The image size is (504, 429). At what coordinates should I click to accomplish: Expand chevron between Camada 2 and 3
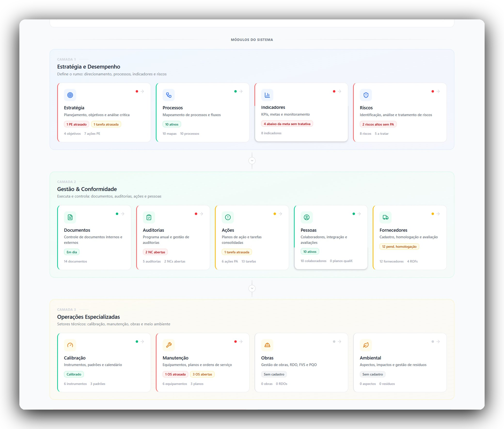[252, 288]
